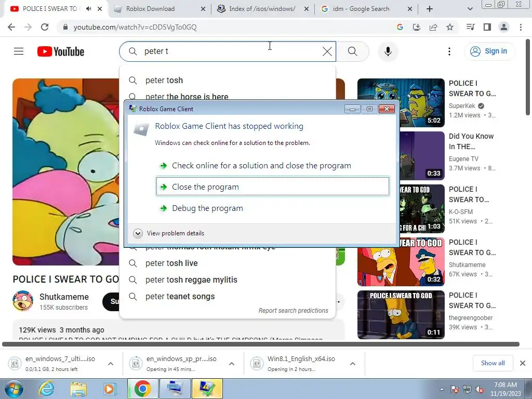532x399 pixels.
Task: Choose 'peter teanet songs' suggestion
Action: click(x=228, y=297)
